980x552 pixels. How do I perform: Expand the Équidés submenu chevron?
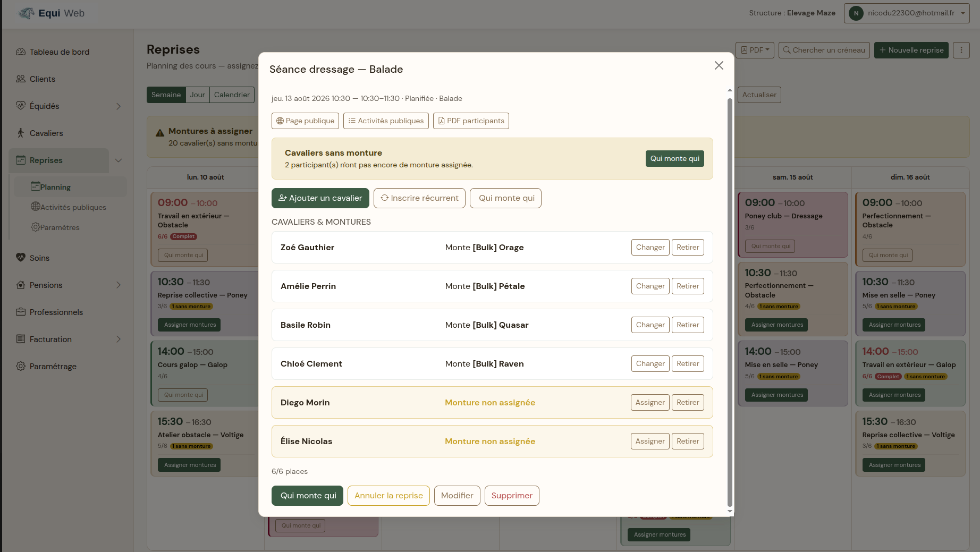119,106
